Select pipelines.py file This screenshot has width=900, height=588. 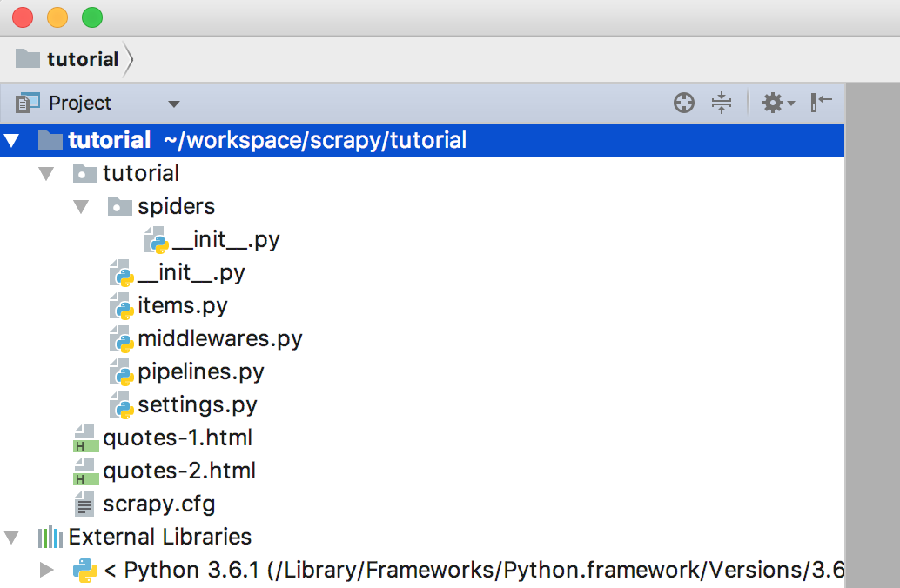(x=200, y=372)
